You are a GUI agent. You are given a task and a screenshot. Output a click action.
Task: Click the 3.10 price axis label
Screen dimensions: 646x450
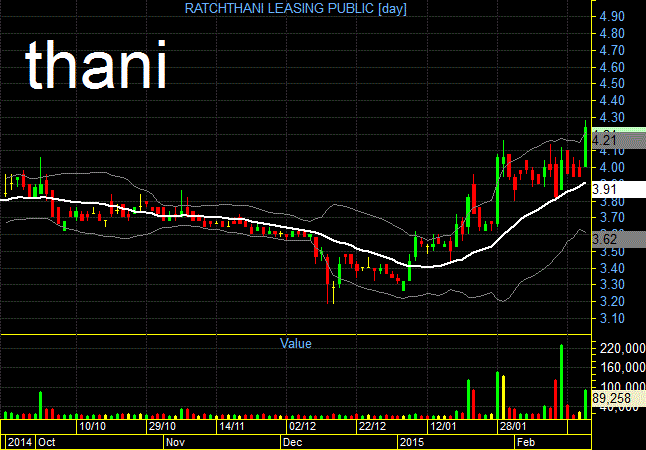click(613, 318)
